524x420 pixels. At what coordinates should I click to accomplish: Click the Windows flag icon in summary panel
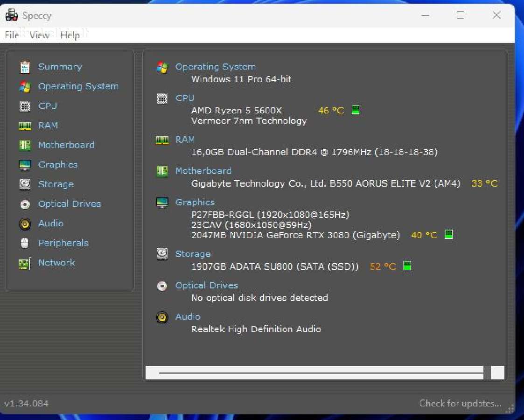[x=162, y=68]
